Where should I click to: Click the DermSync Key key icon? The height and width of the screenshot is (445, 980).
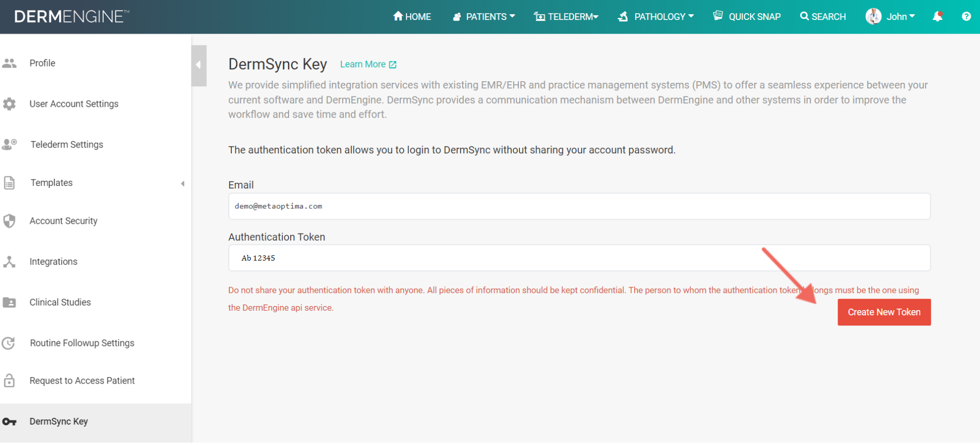(x=9, y=422)
